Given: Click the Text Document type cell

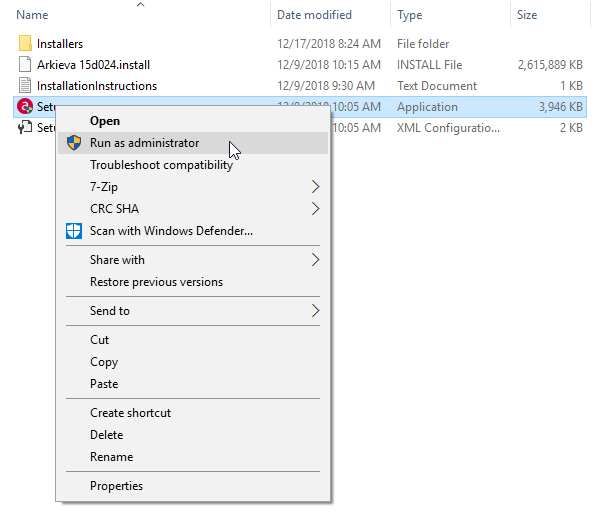Looking at the screenshot, I should point(437,86).
